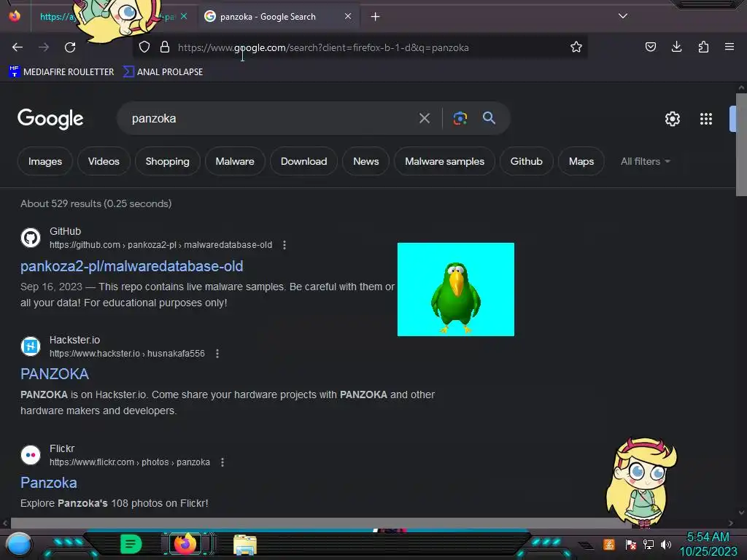Open the green notes taskbar app
Viewport: 747px width, 560px height.
point(131,544)
